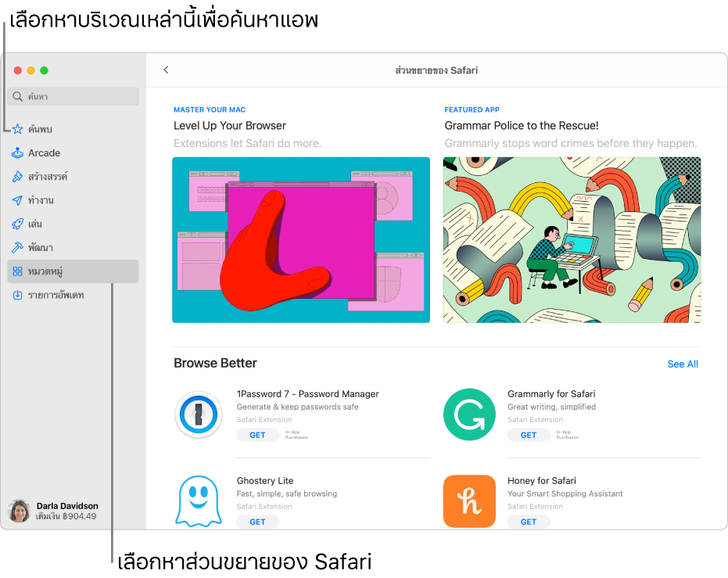This screenshot has width=728, height=578.
Task: Select ทำงาน (Work) in the sidebar
Action: point(74,200)
